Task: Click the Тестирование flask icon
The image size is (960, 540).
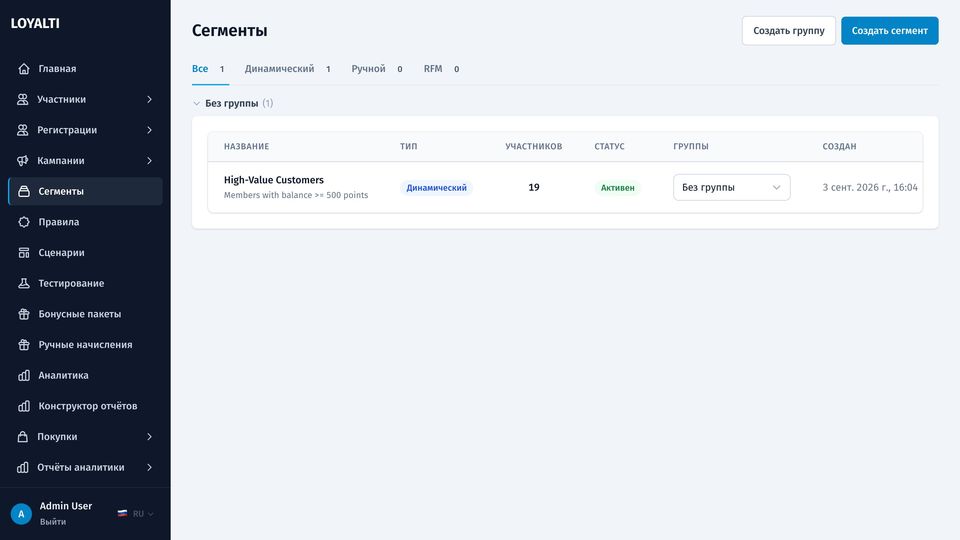Action: tap(24, 283)
